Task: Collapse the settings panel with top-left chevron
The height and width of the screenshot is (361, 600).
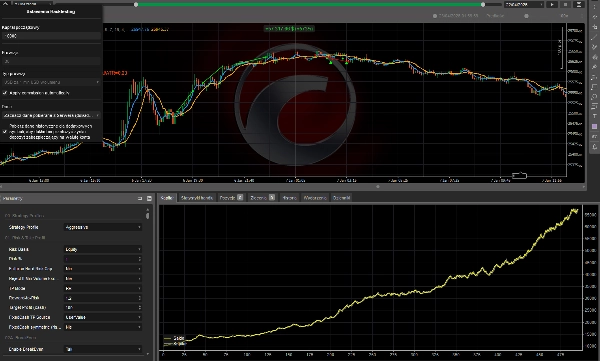Action: [x=5, y=3]
